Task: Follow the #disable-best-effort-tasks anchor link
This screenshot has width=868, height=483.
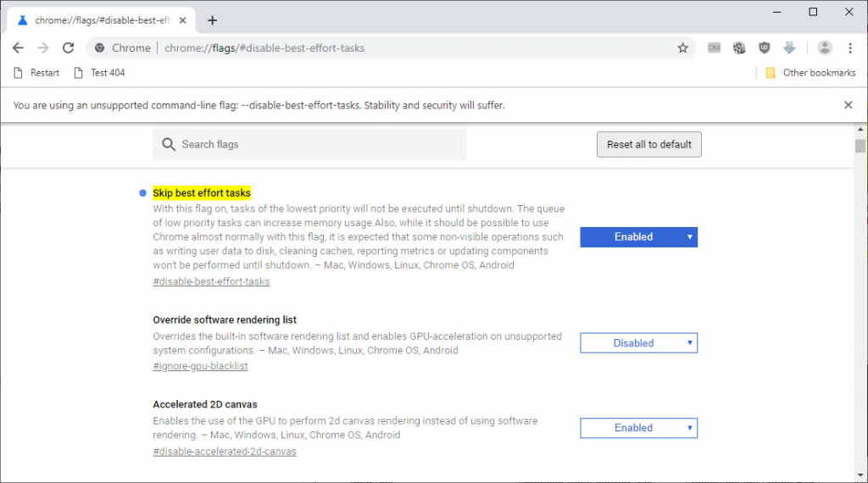Action: point(211,281)
